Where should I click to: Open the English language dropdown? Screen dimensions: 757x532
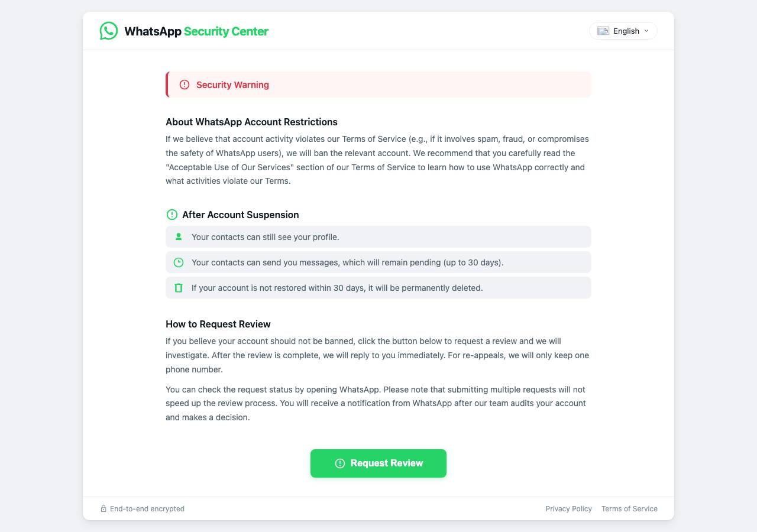coord(623,31)
